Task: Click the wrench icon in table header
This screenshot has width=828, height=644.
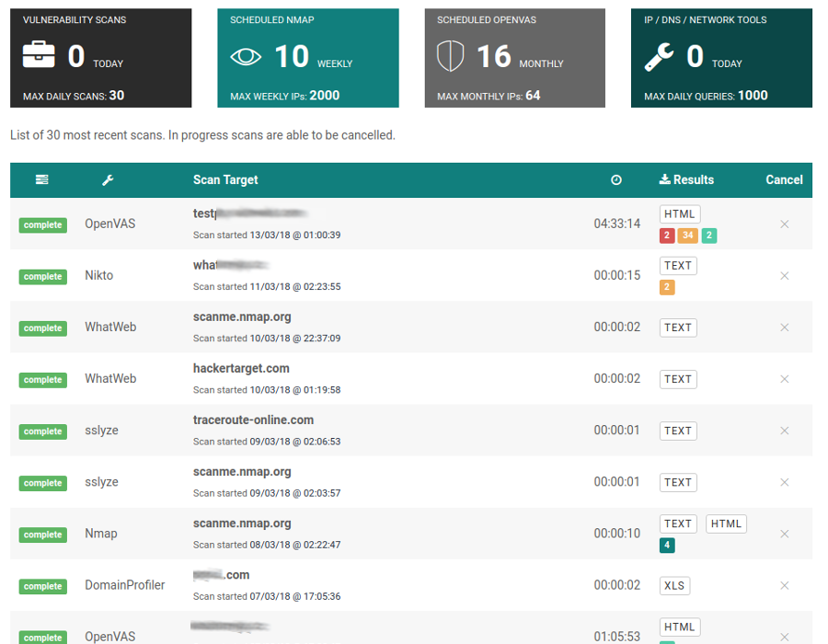Action: 108,180
